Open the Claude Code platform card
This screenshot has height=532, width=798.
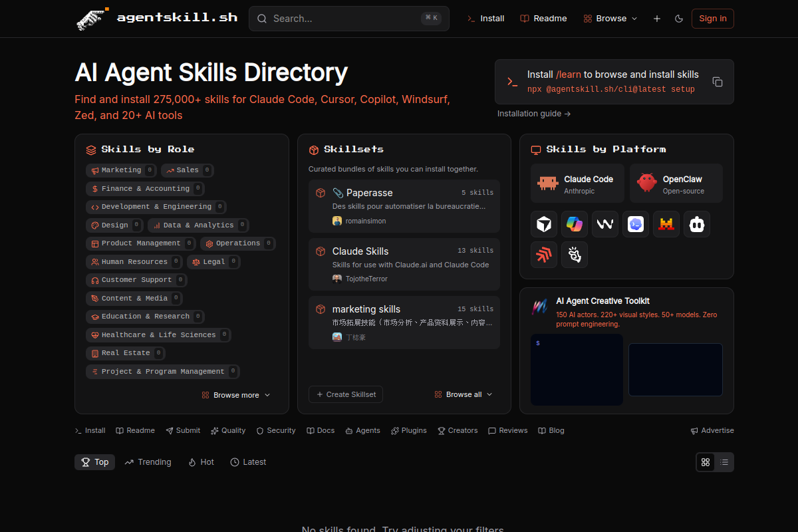click(x=577, y=183)
